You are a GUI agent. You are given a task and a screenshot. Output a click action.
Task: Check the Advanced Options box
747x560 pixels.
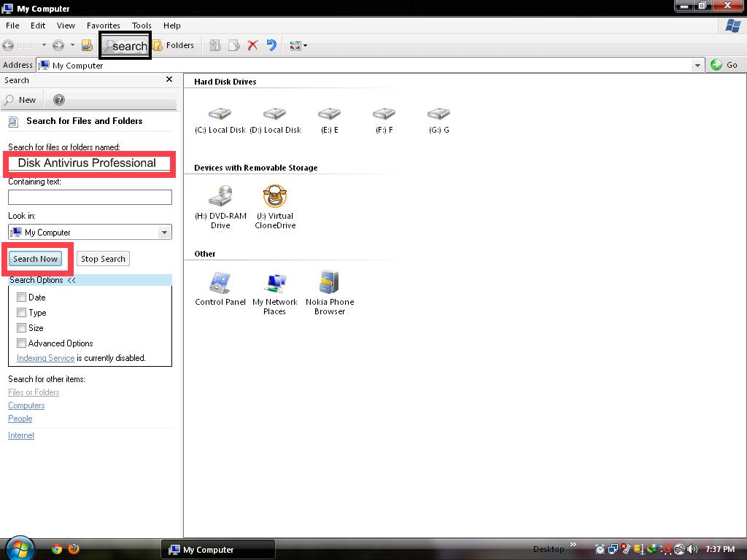click(21, 343)
